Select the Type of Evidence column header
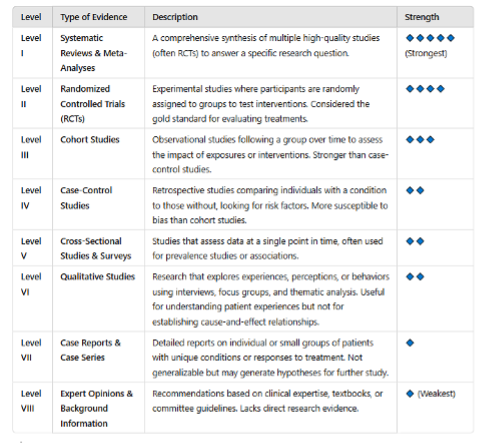Screen dimensions: 492x444 (x=94, y=17)
